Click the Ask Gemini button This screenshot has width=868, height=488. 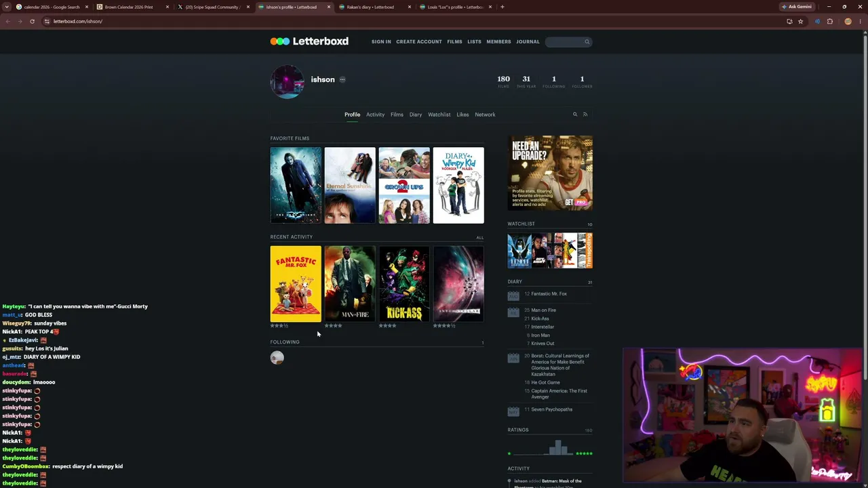tap(797, 7)
